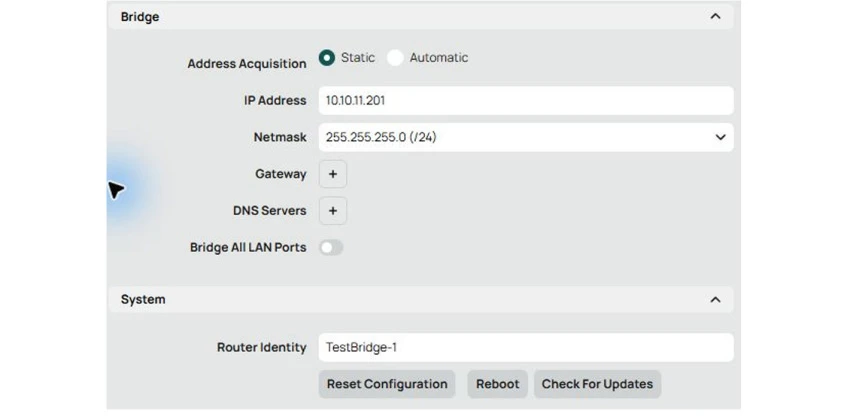The height and width of the screenshot is (416, 850).
Task: Click the Reboot button
Action: [x=498, y=384]
